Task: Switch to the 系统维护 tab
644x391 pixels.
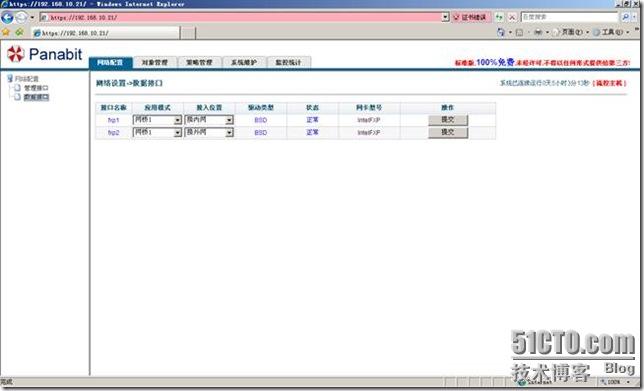Action: (244, 62)
